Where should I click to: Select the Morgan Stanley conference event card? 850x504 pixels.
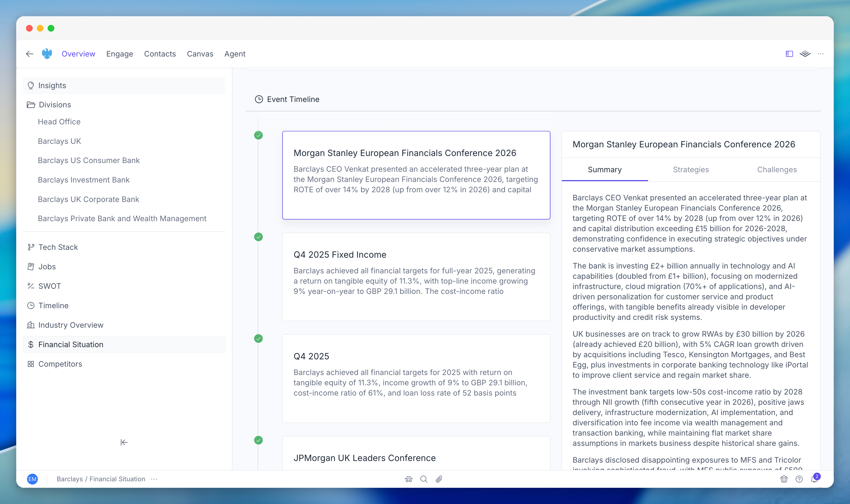pos(416,175)
